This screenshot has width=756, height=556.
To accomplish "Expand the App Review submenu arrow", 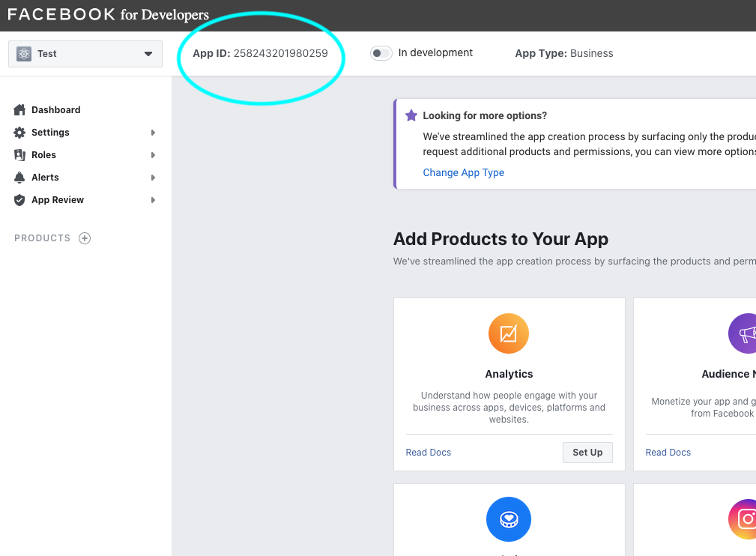I will tap(153, 200).
